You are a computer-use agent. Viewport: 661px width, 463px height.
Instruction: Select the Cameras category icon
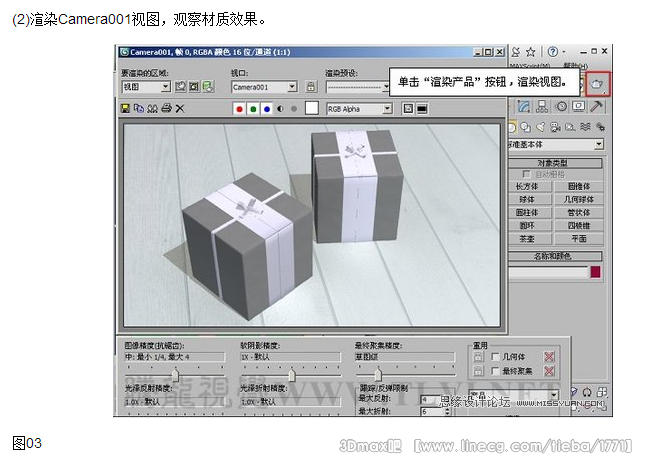tap(555, 127)
